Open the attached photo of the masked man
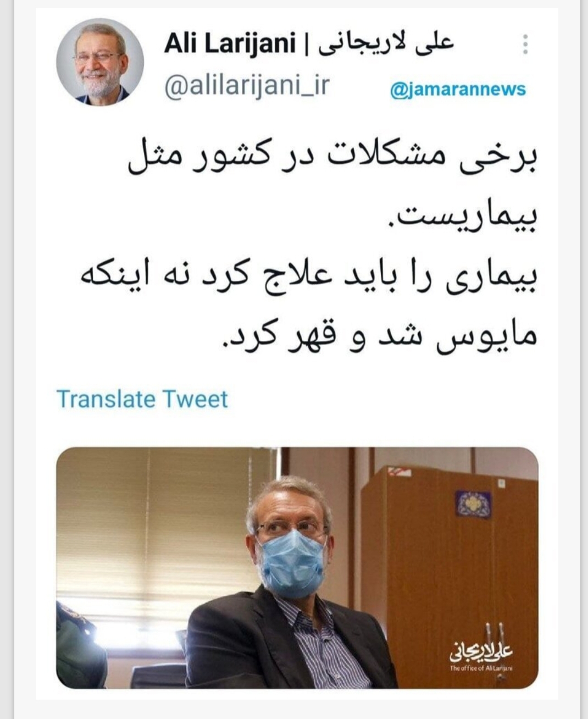Viewport: 588px width, 719px height. 297,568
